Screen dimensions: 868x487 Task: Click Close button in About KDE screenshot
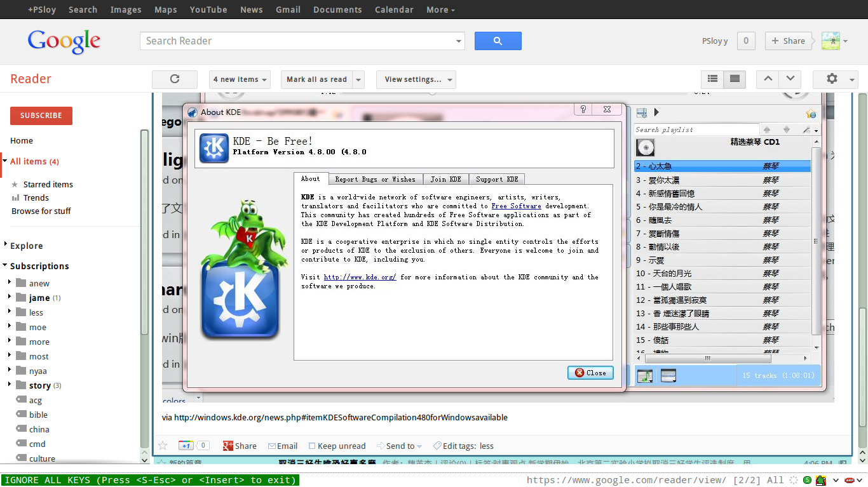pyautogui.click(x=590, y=373)
